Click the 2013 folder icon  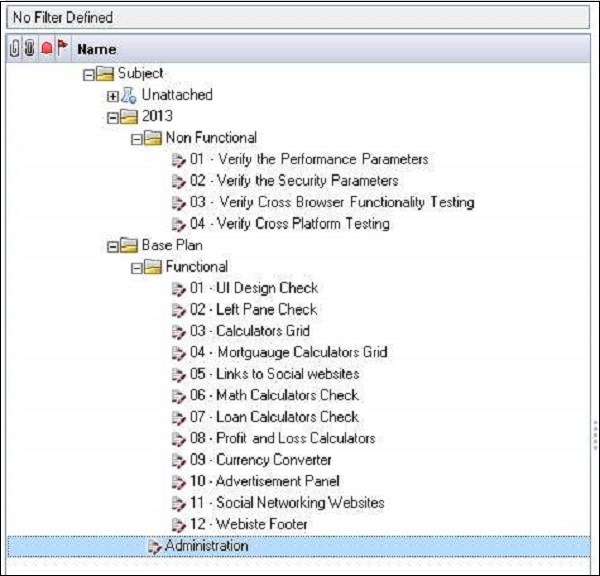[129, 117]
